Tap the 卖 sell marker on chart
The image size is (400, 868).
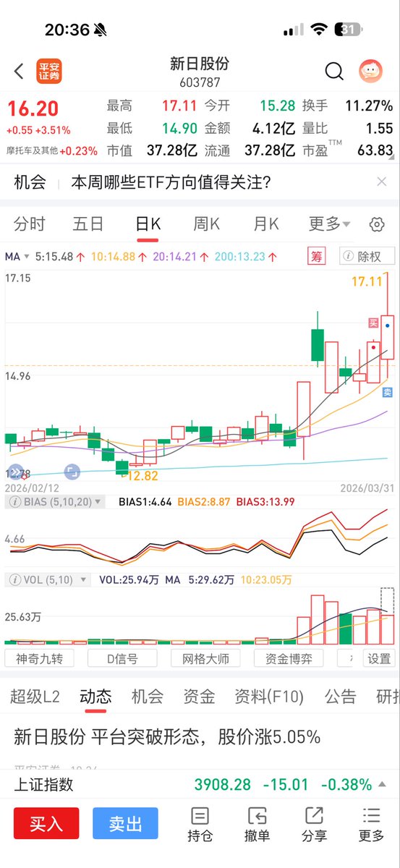(x=388, y=392)
